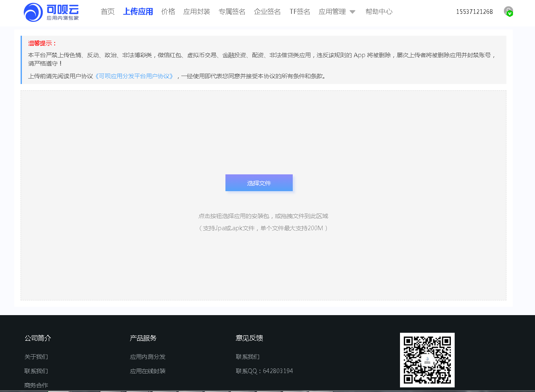Click the phone number 15537121268

tap(474, 11)
